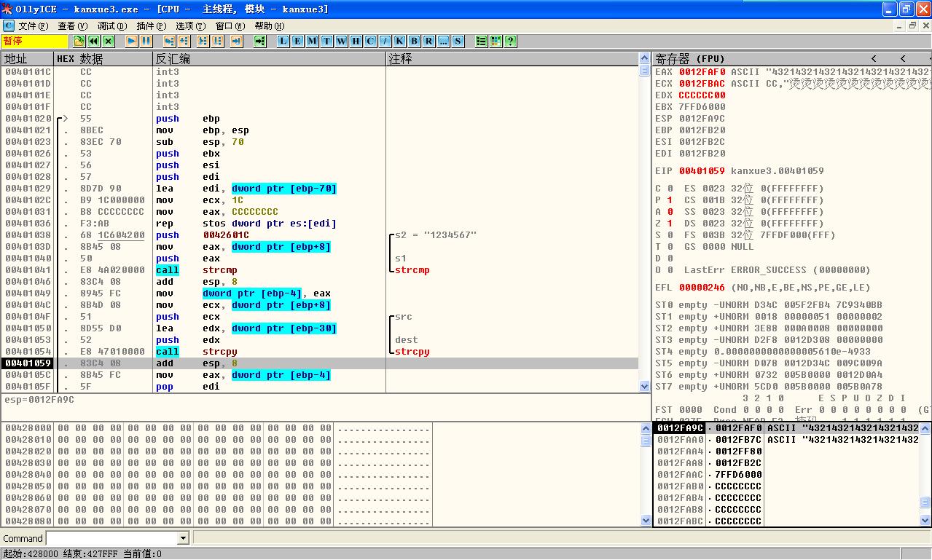
Task: Open the 调试 (Debug) menu
Action: pos(112,26)
